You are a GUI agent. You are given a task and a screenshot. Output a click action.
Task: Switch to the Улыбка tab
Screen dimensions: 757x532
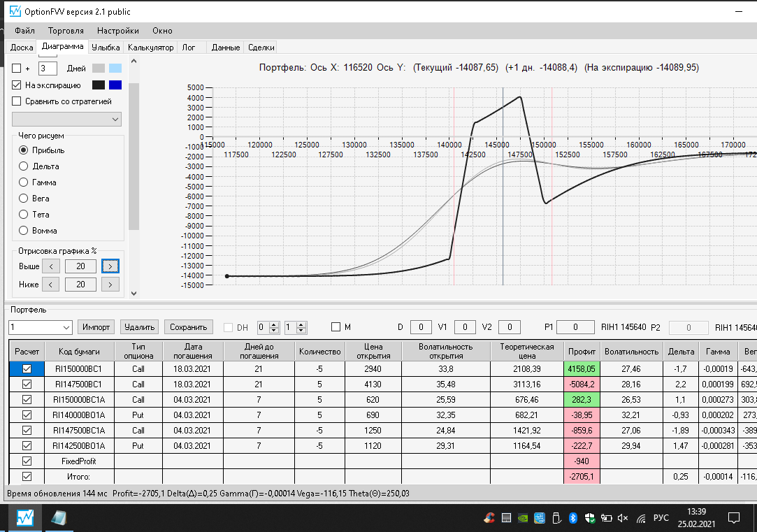(x=106, y=48)
